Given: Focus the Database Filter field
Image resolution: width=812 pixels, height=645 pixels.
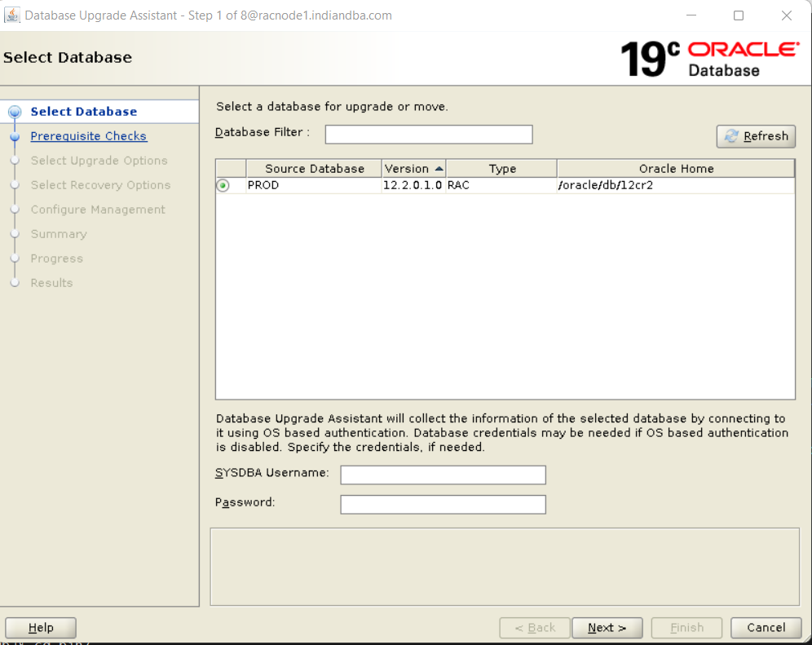Looking at the screenshot, I should [429, 135].
